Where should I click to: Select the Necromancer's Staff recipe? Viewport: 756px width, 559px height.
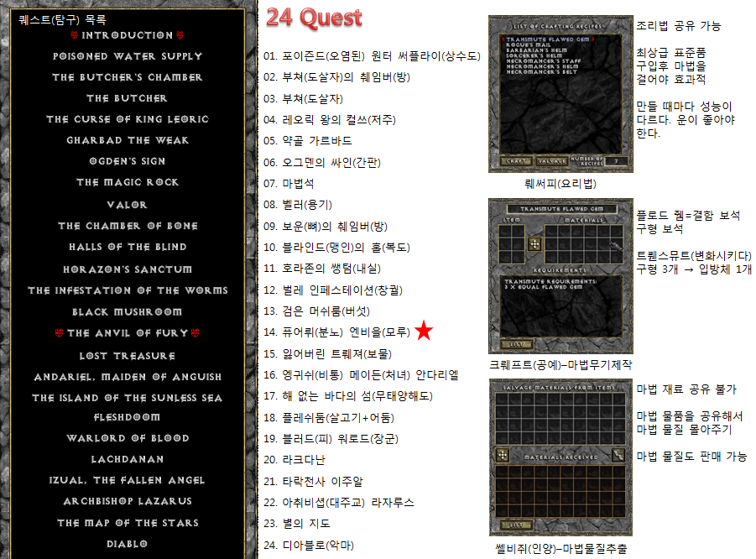click(x=544, y=61)
